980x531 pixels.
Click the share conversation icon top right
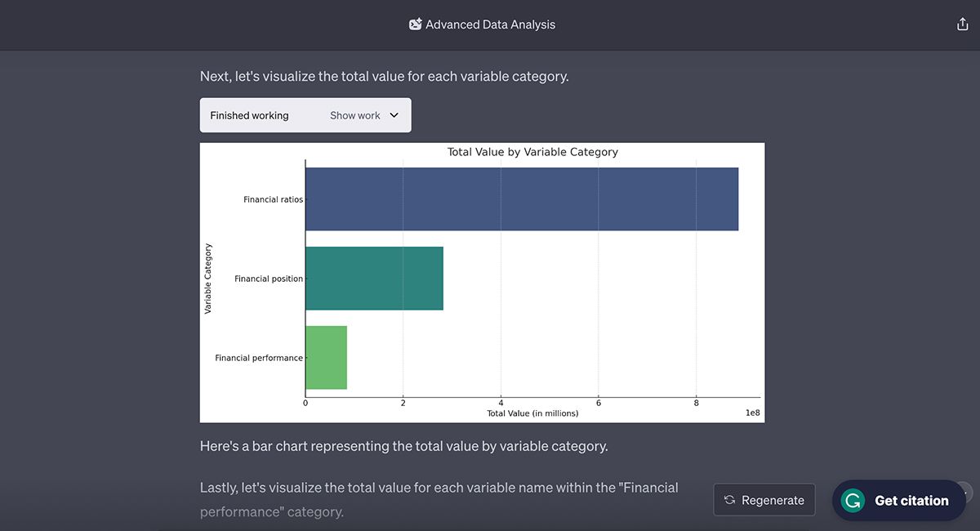click(963, 24)
